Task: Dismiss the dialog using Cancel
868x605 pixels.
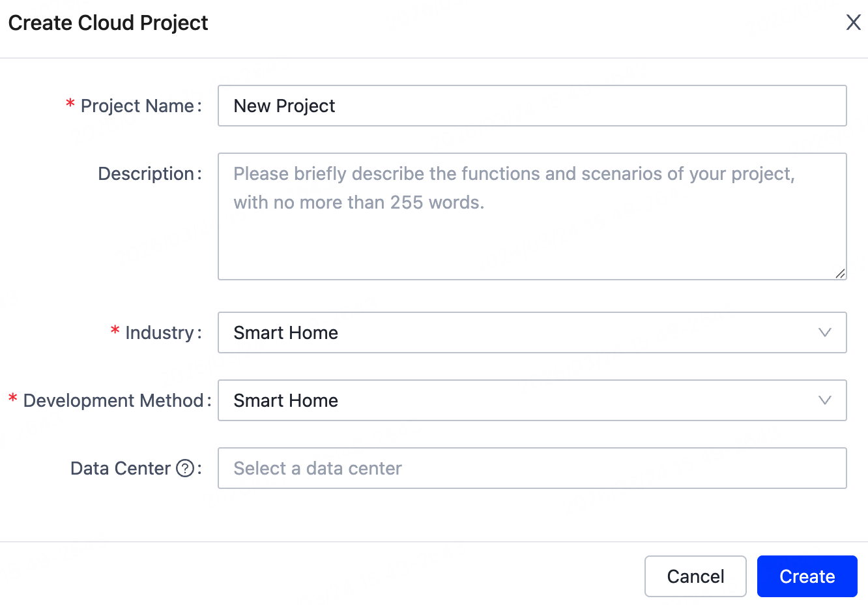Action: [x=695, y=576]
